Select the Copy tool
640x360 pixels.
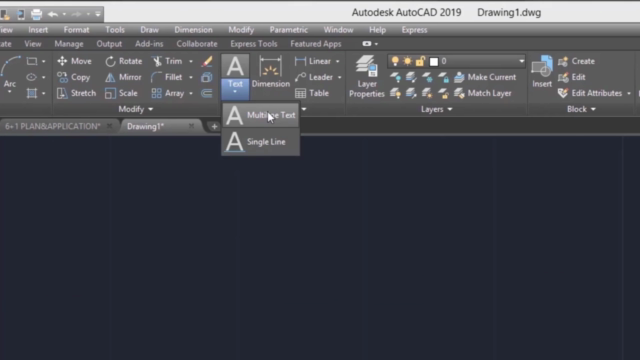pos(73,77)
